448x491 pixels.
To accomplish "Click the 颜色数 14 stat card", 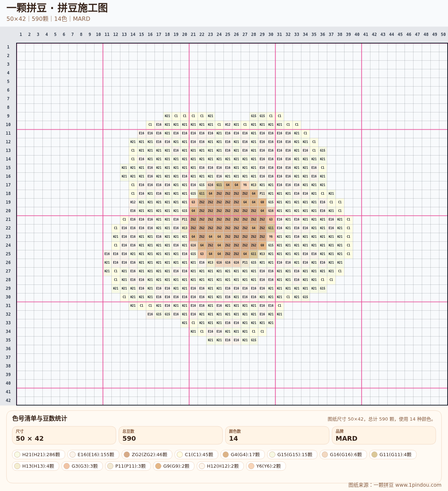I will point(277,435).
